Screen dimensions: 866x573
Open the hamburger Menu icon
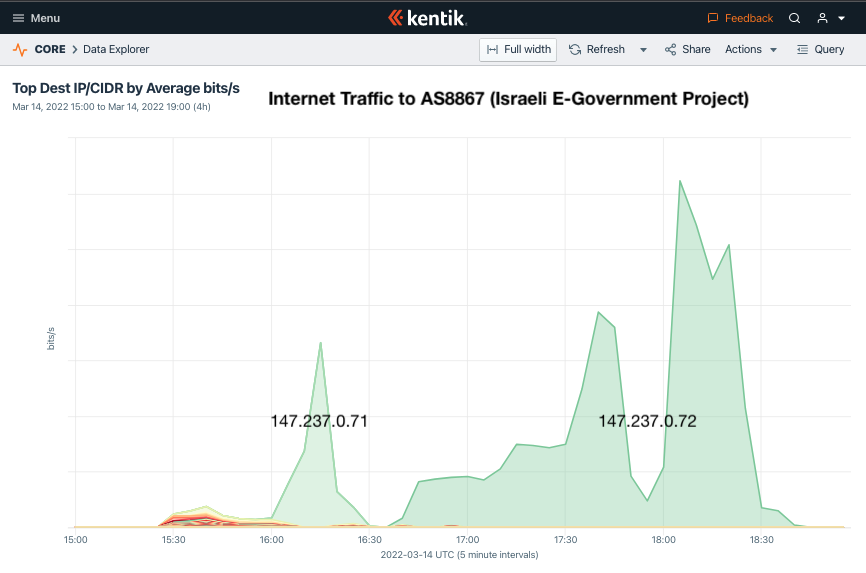pos(18,18)
